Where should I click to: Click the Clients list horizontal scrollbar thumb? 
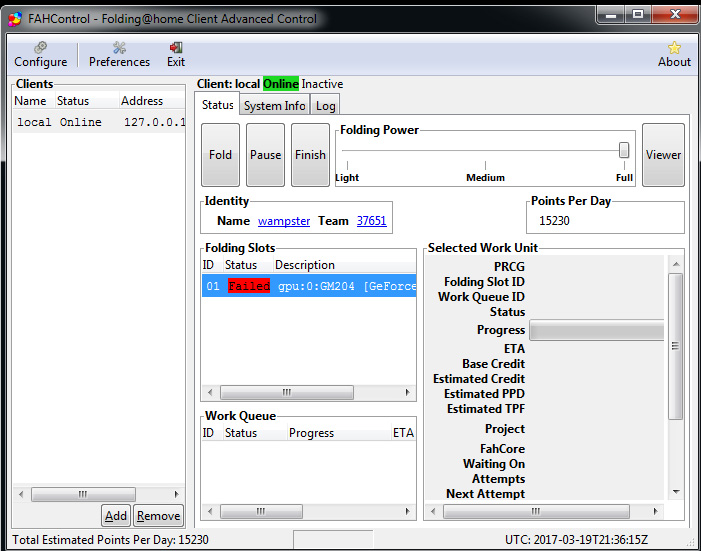point(83,494)
